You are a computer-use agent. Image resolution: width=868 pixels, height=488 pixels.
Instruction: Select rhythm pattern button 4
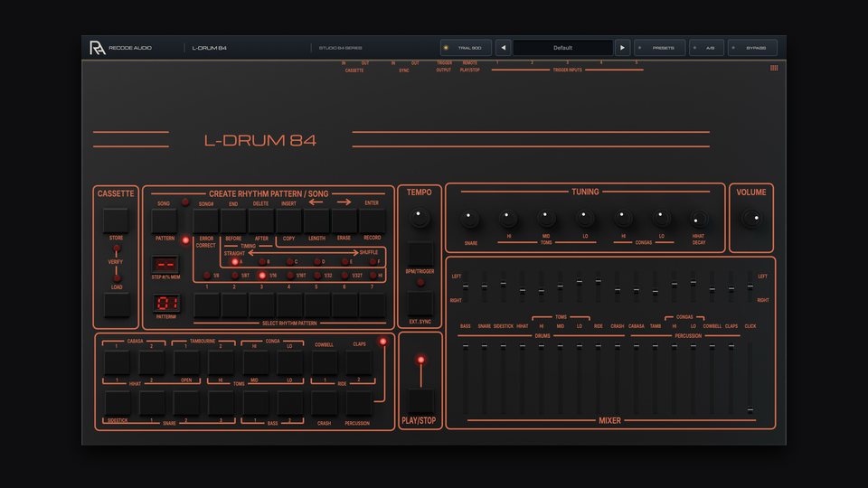point(289,305)
